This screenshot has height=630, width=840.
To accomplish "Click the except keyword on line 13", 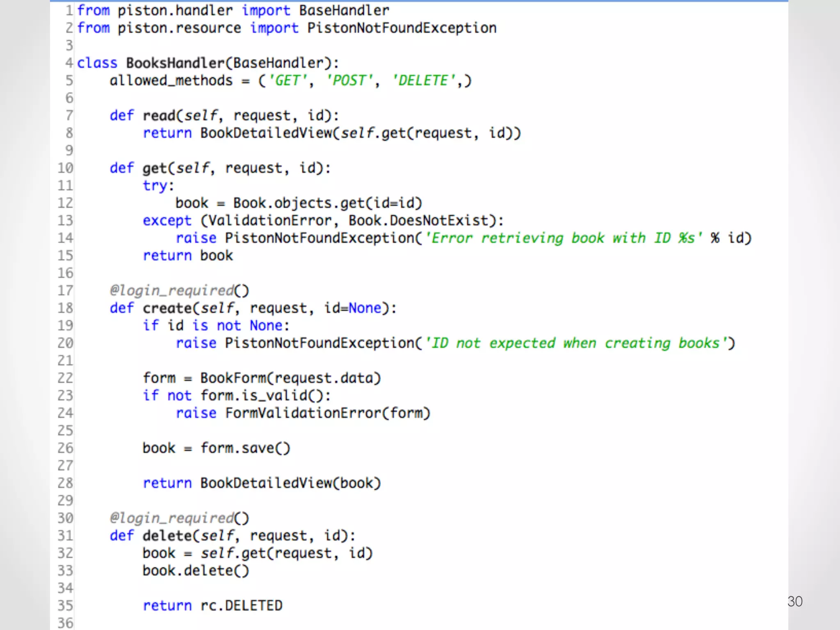I will pos(167,221).
